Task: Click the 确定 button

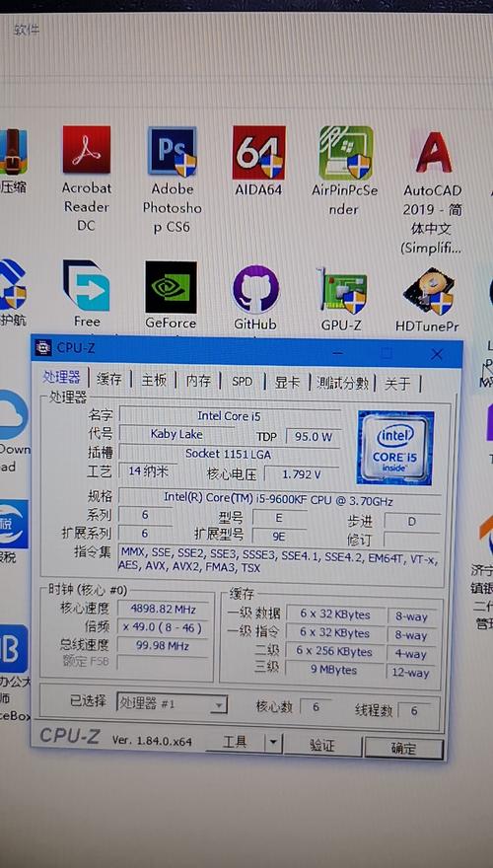Action: 403,748
